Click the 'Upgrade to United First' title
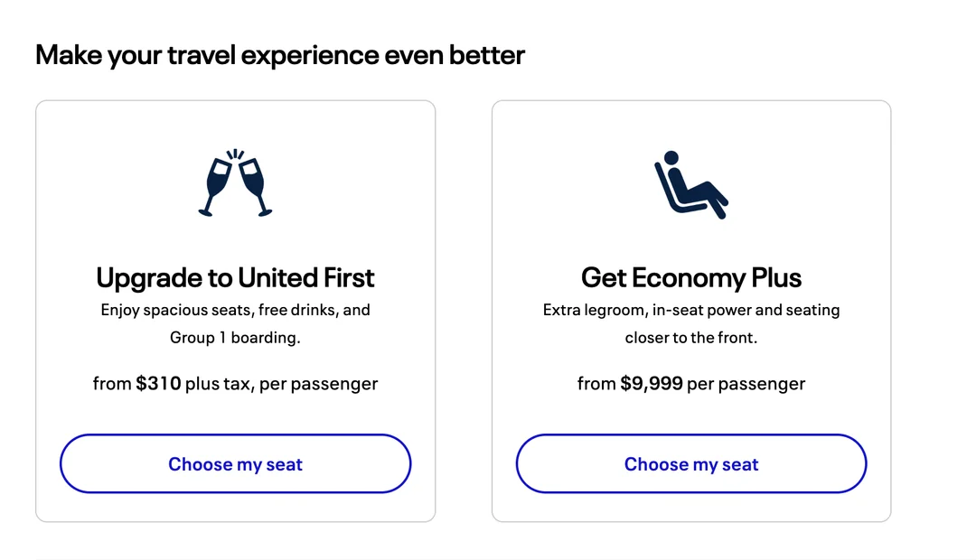The width and height of the screenshot is (976, 560). 235,277
